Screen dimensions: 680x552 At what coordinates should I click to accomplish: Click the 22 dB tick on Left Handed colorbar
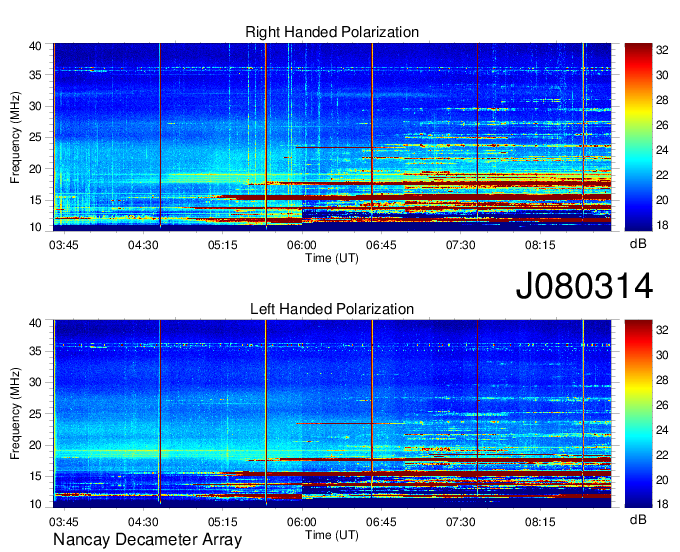662,455
